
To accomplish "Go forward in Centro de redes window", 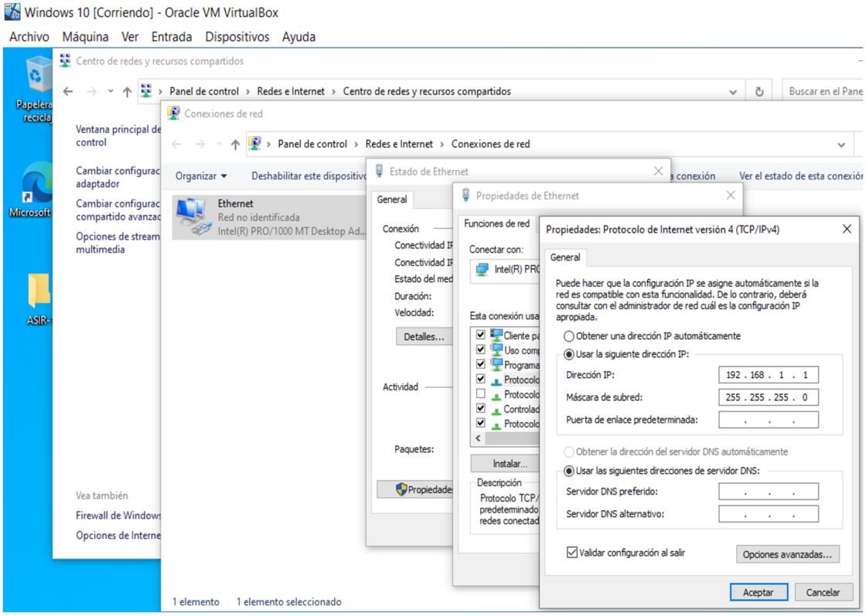I will click(91, 92).
